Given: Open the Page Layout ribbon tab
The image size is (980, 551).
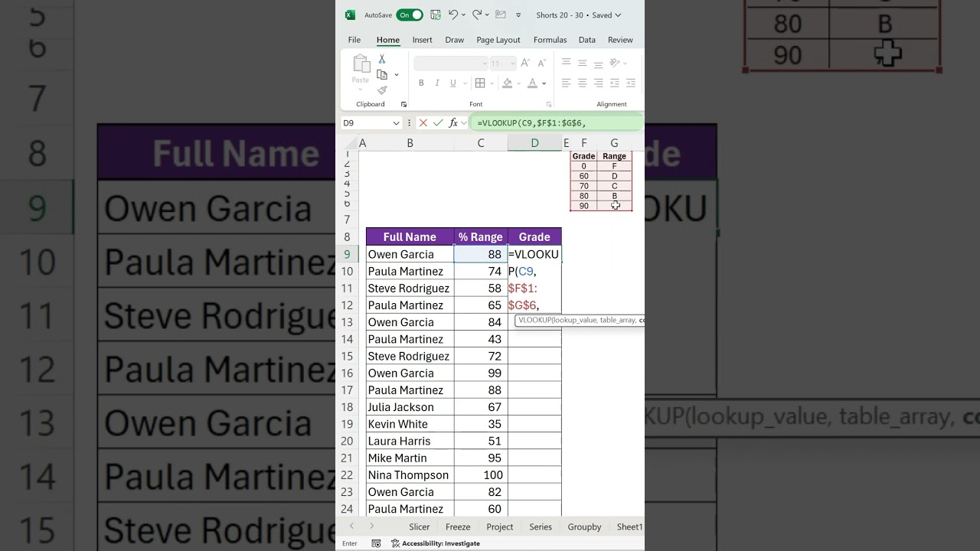Looking at the screenshot, I should [498, 40].
